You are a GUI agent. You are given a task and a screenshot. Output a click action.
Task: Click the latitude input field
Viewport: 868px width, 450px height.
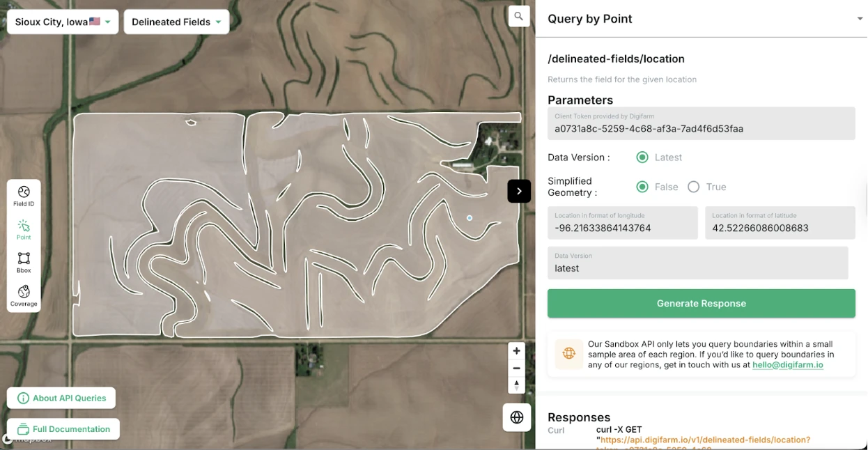click(780, 223)
